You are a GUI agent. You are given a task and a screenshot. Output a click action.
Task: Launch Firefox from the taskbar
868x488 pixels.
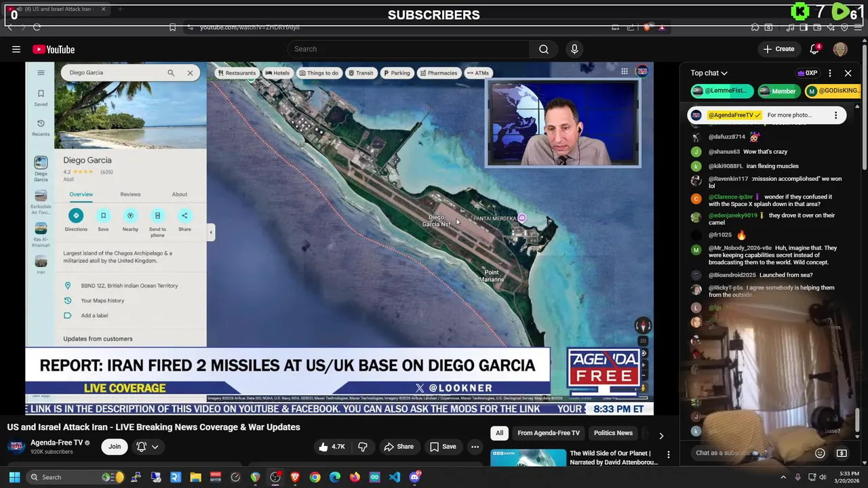pos(355,477)
